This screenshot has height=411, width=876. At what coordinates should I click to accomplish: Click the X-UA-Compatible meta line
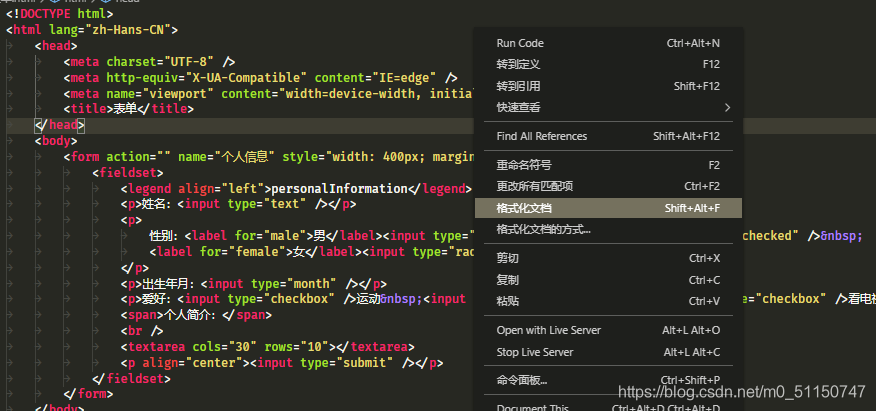[260, 78]
